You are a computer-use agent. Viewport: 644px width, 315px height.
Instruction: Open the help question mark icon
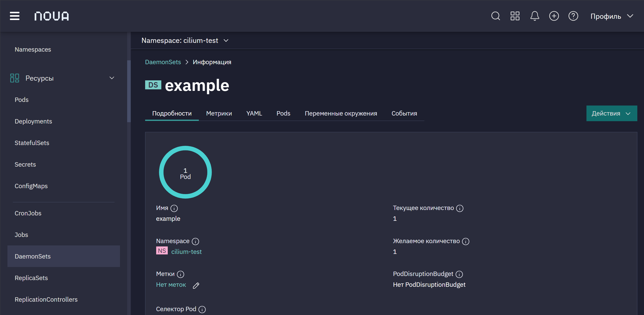[573, 16]
